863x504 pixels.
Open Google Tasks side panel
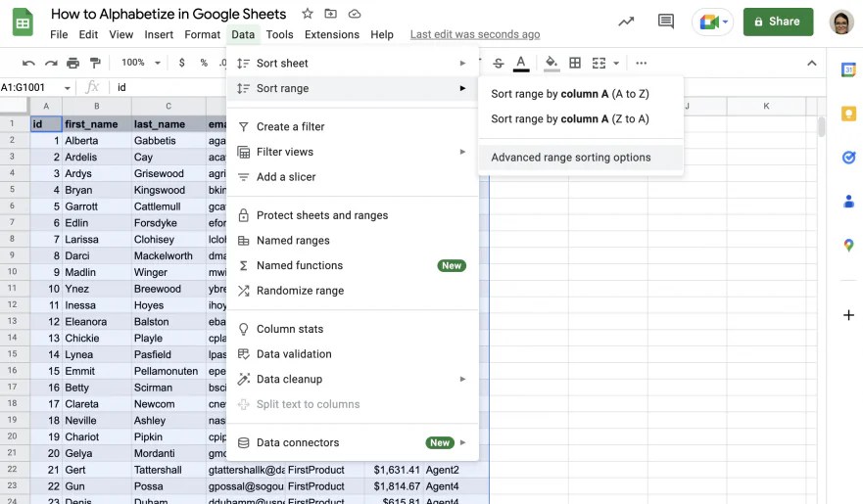click(848, 158)
